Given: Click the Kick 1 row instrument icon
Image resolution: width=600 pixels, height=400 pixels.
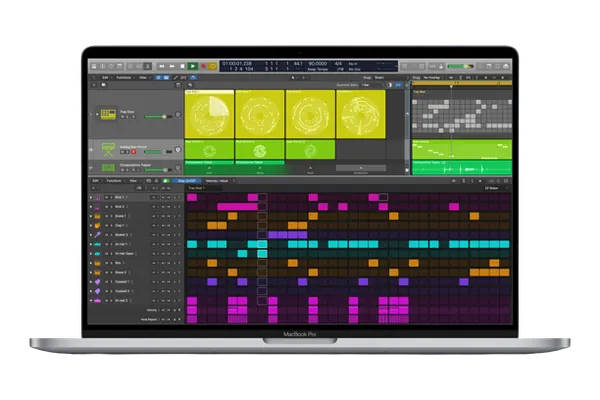Looking at the screenshot, I should point(98,198).
